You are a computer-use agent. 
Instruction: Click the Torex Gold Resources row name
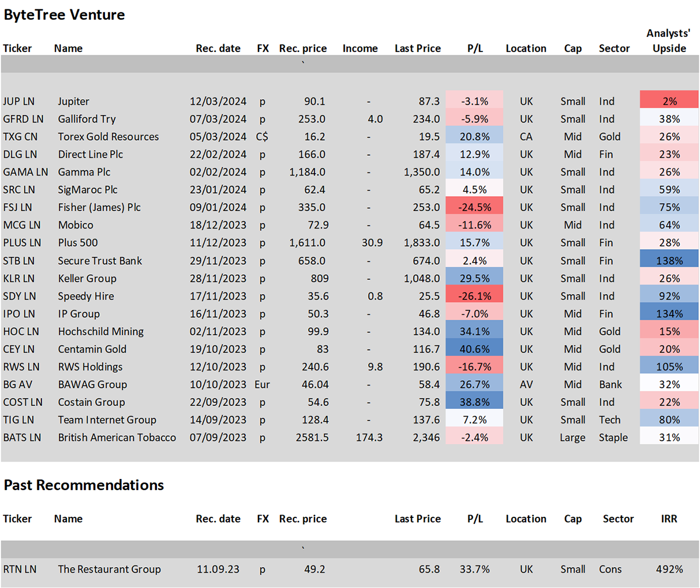click(x=107, y=136)
